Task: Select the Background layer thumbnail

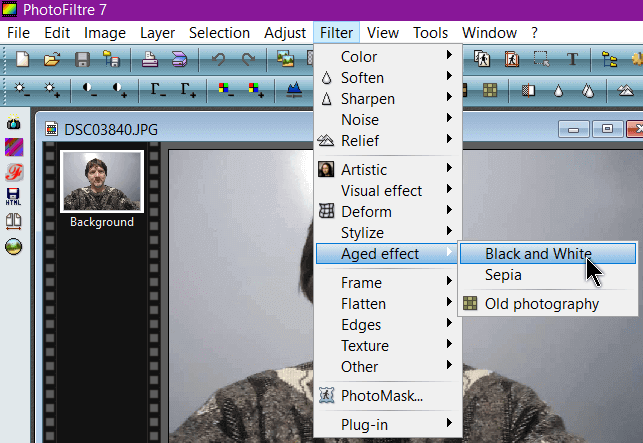Action: point(102,182)
